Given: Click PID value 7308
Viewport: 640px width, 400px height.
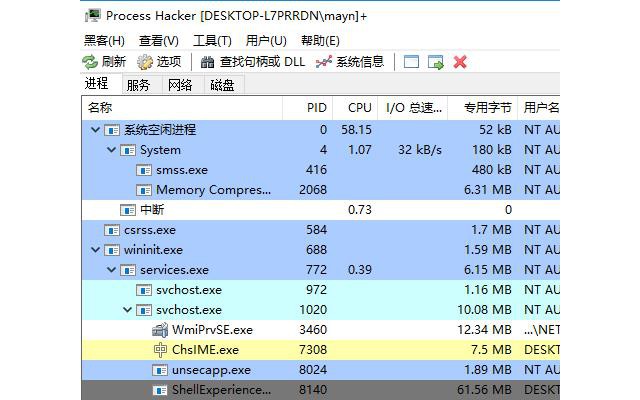Looking at the screenshot, I should tap(313, 350).
